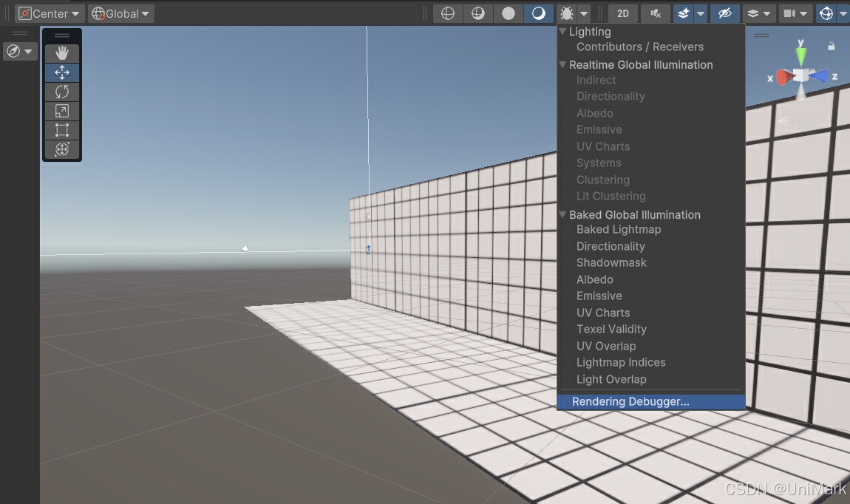Open the Global orientation dropdown
This screenshot has height=504, width=850.
(120, 13)
